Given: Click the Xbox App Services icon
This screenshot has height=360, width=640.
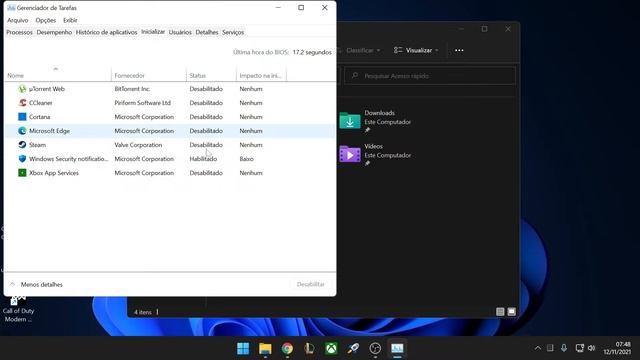Looking at the screenshot, I should pyautogui.click(x=22, y=173).
